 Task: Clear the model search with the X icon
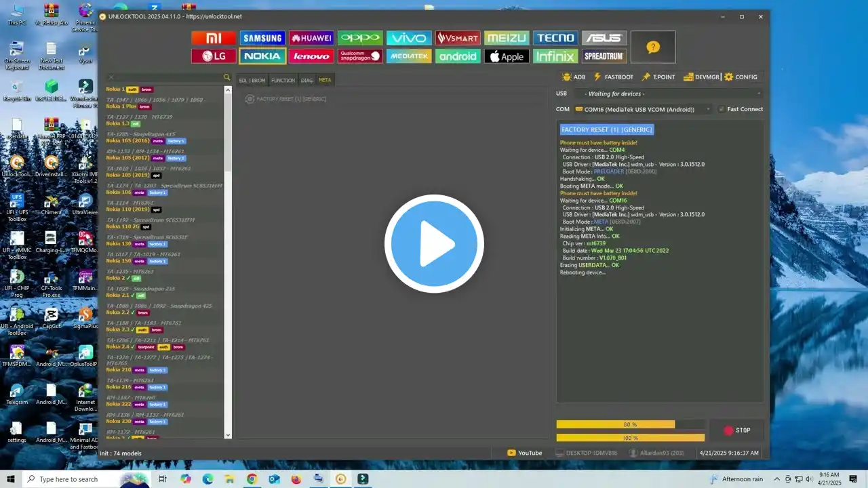[111, 77]
